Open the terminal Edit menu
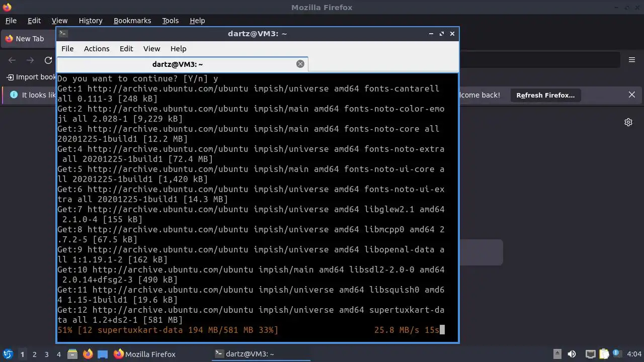Viewport: 644px width, 362px height. click(x=126, y=49)
